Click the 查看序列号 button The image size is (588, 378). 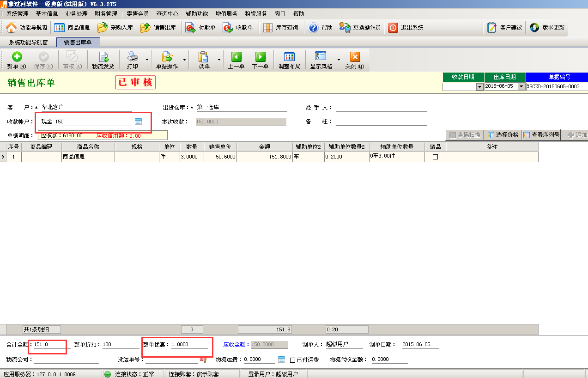coord(541,135)
